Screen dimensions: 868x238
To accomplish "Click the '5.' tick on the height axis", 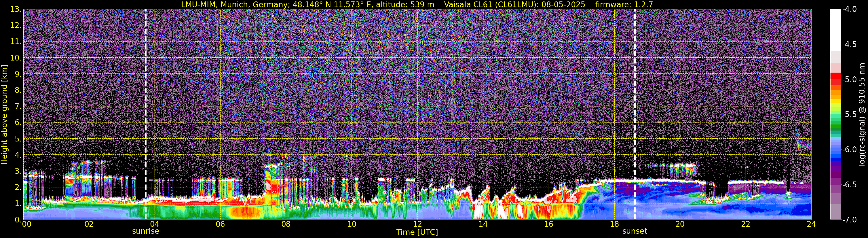I will tap(18, 139).
